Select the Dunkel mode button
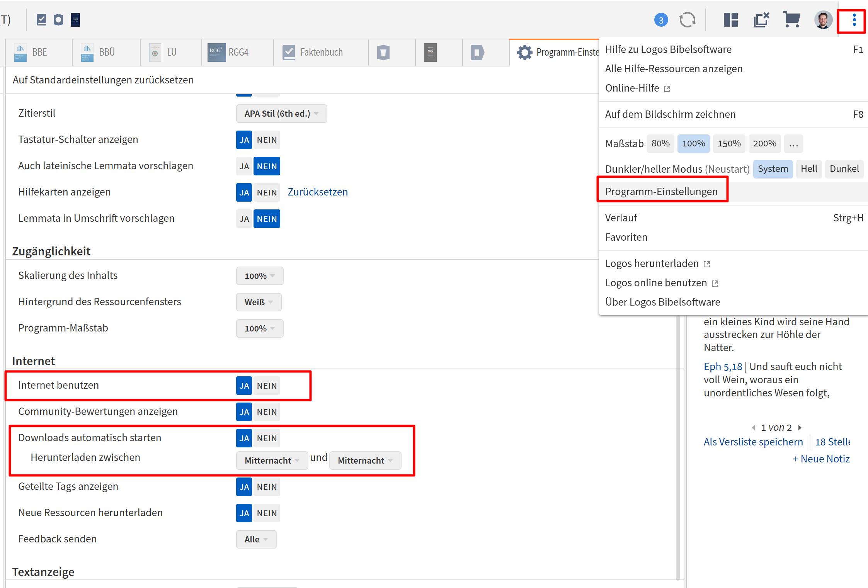This screenshot has width=868, height=588. pyautogui.click(x=844, y=169)
